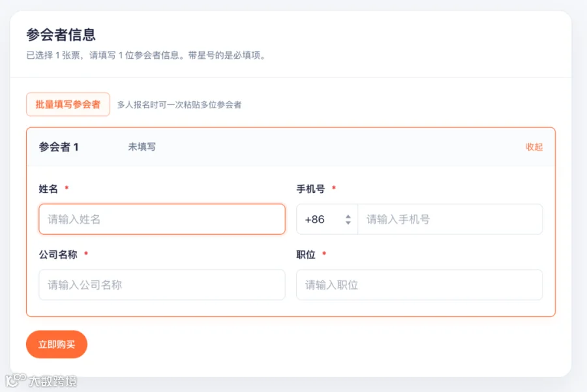The image size is (587, 392).
Task: Click the 未填写 status text
Action: pos(142,147)
